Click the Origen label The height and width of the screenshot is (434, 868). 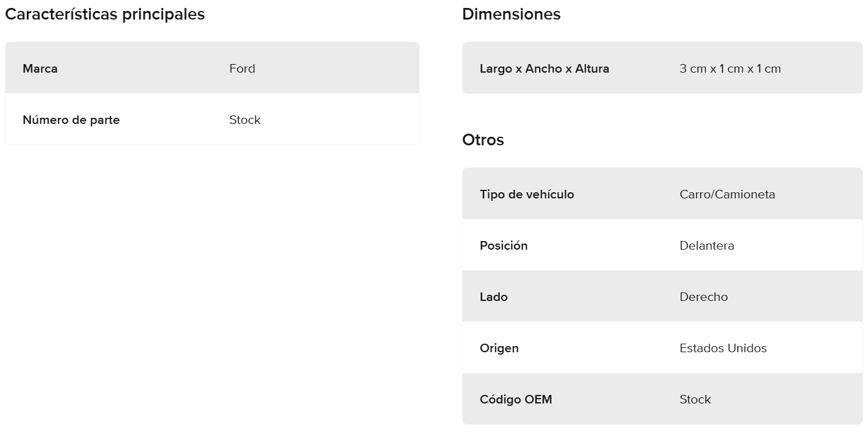[x=499, y=348]
